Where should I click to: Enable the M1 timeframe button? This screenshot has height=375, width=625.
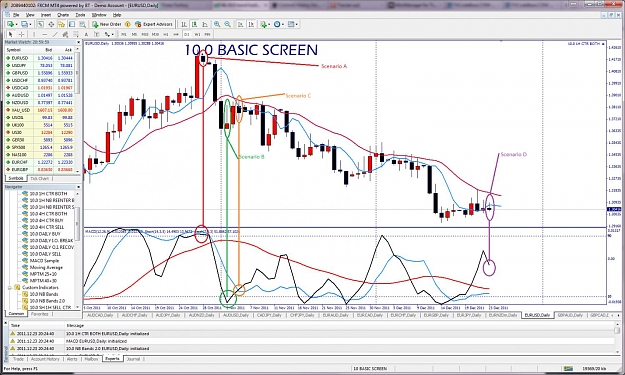[x=124, y=34]
